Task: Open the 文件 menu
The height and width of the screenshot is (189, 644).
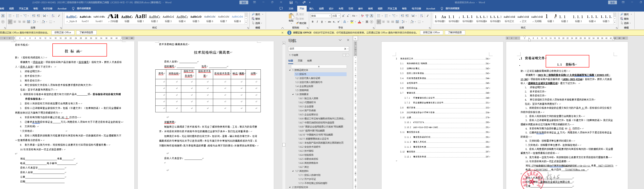Action: (x=291, y=8)
